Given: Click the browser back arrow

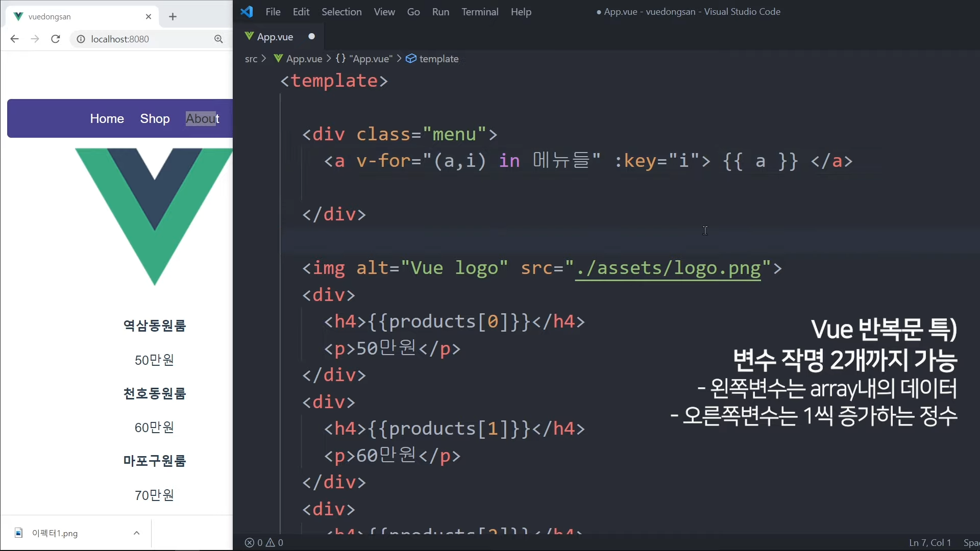Looking at the screenshot, I should 14,39.
